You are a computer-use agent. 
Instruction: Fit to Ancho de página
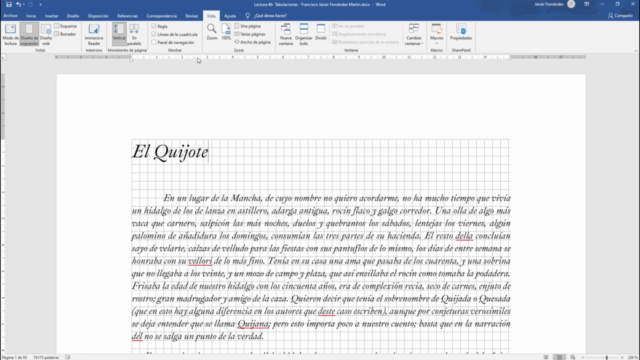click(x=252, y=42)
